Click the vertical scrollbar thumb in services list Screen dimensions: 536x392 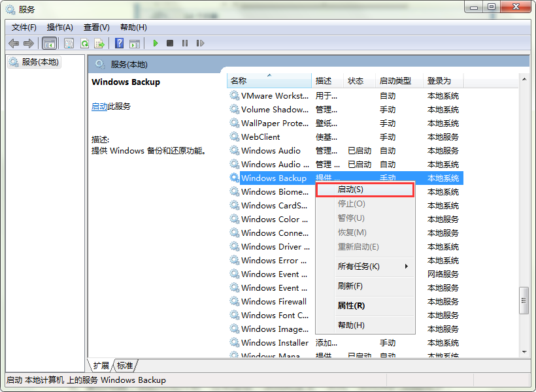click(x=524, y=301)
